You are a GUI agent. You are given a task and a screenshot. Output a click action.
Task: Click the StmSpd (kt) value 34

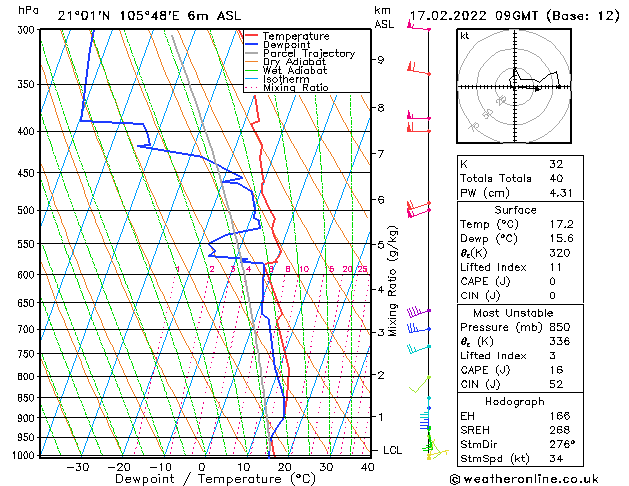[556, 458]
